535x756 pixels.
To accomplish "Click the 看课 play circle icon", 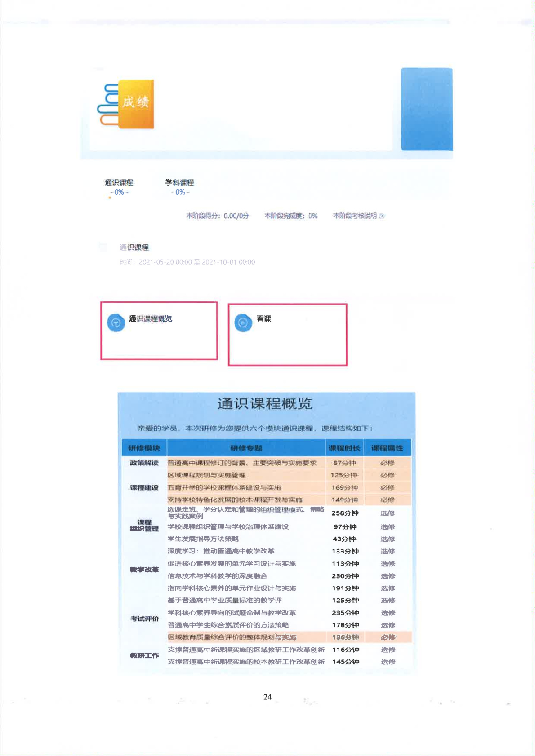I will pyautogui.click(x=243, y=323).
